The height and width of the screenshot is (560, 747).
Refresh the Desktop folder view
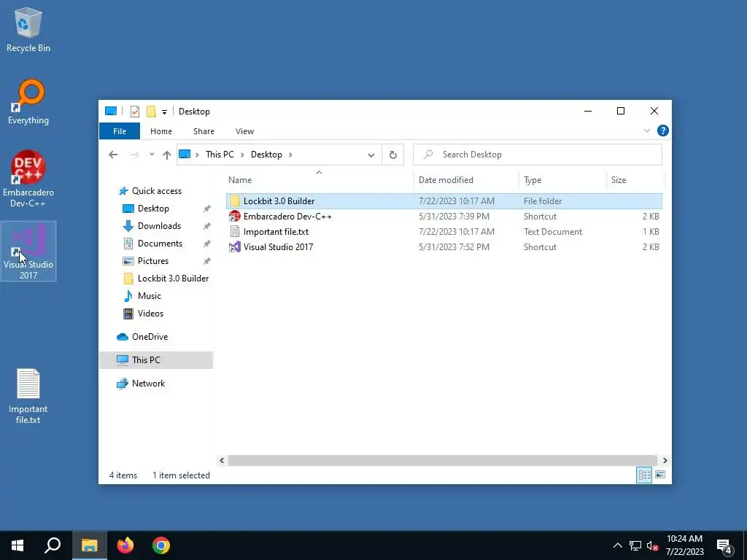[393, 155]
